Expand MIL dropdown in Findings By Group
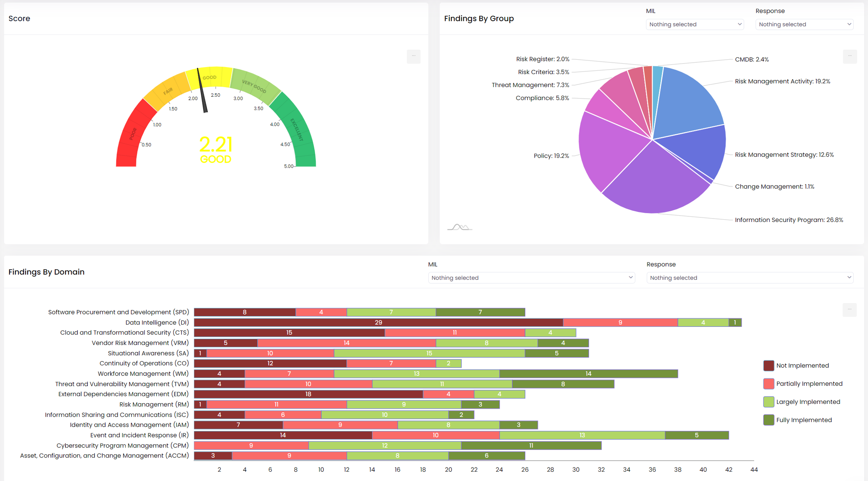 (694, 24)
